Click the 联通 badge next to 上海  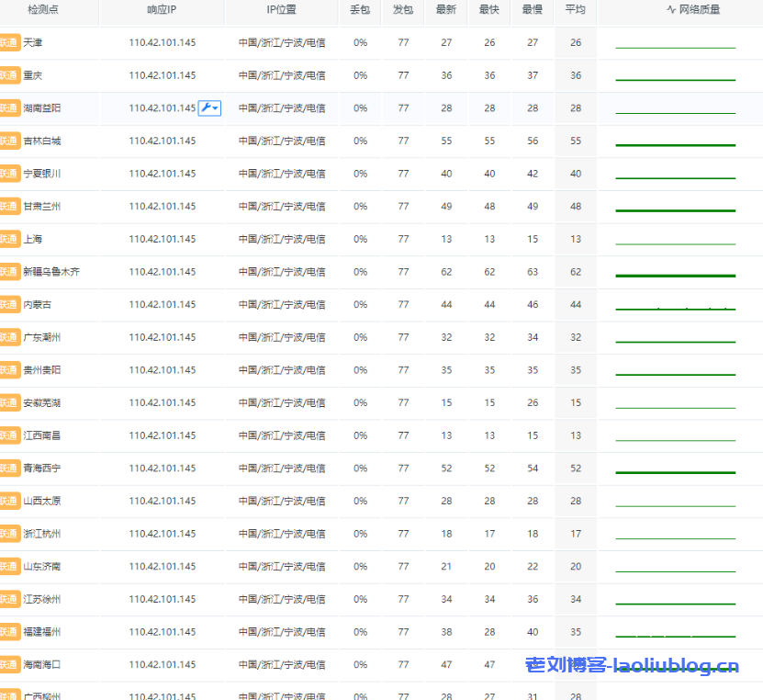[9, 239]
